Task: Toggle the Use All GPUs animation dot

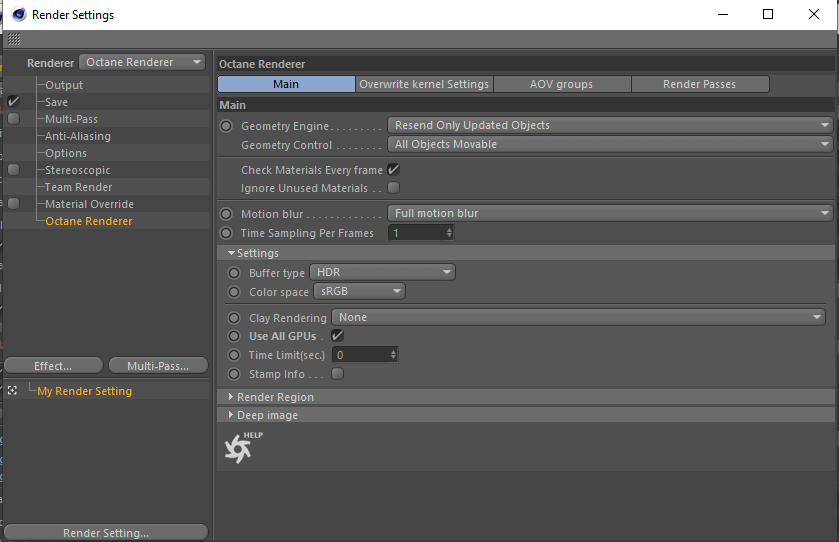Action: [x=234, y=336]
